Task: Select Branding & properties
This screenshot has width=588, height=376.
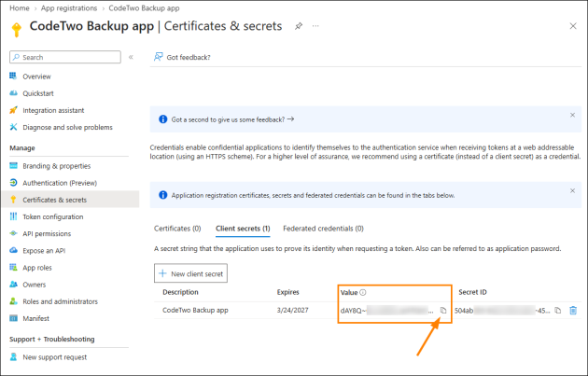Action: pyautogui.click(x=56, y=166)
